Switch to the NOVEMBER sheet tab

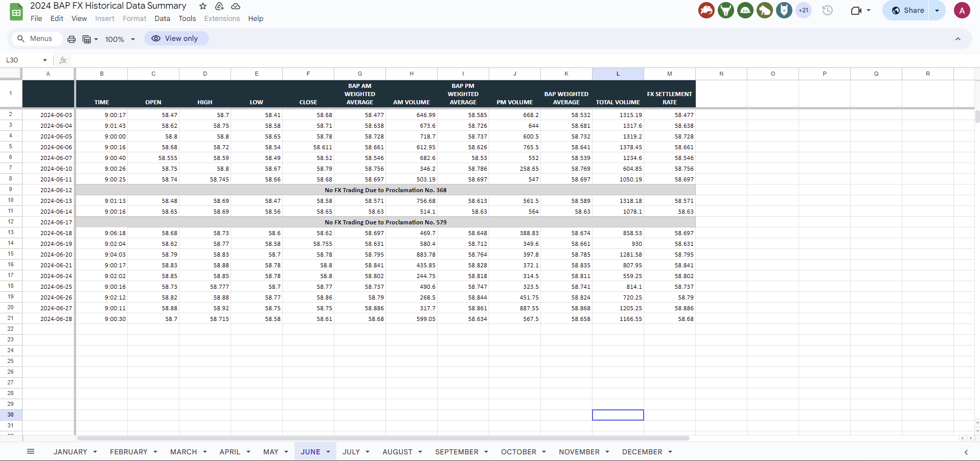(580, 452)
